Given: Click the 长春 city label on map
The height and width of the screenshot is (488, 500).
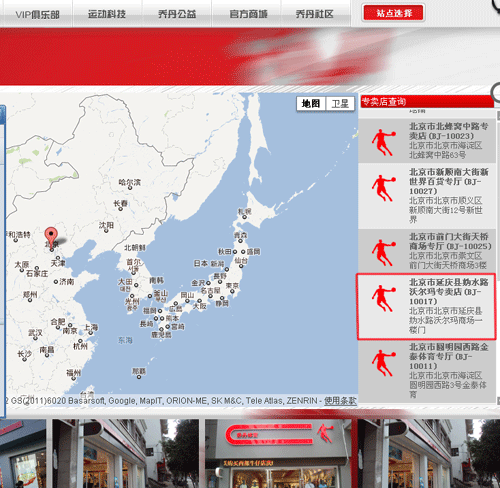Looking at the screenshot, I should coord(120,203).
